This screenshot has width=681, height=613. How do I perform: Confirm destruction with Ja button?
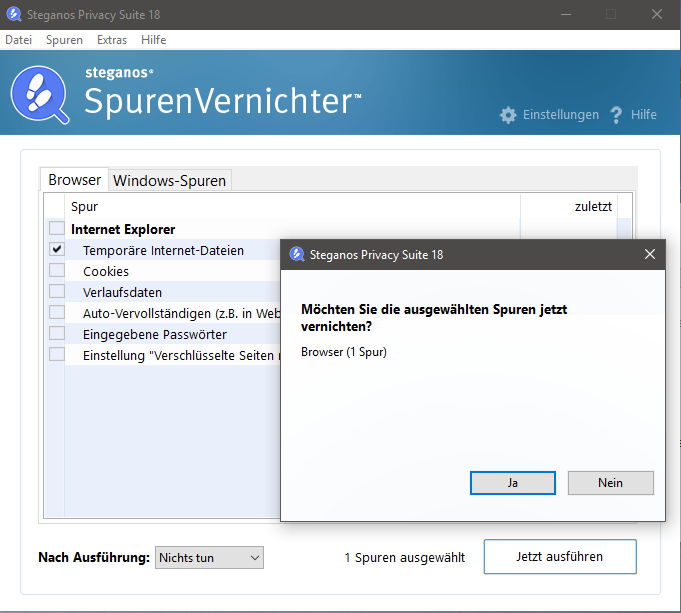[x=512, y=483]
